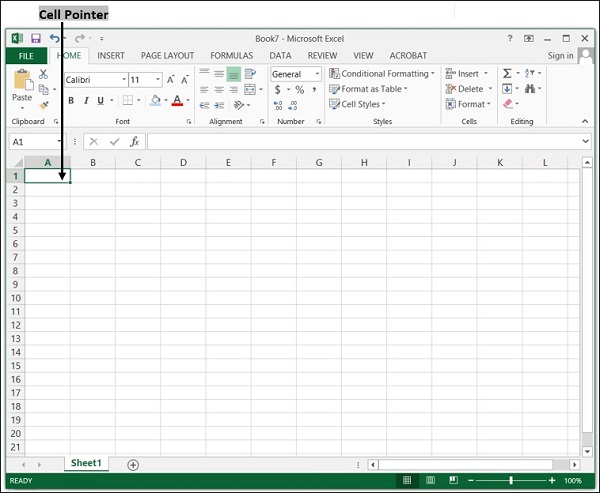
Task: Cut selection with the scissors icon
Action: 43,74
